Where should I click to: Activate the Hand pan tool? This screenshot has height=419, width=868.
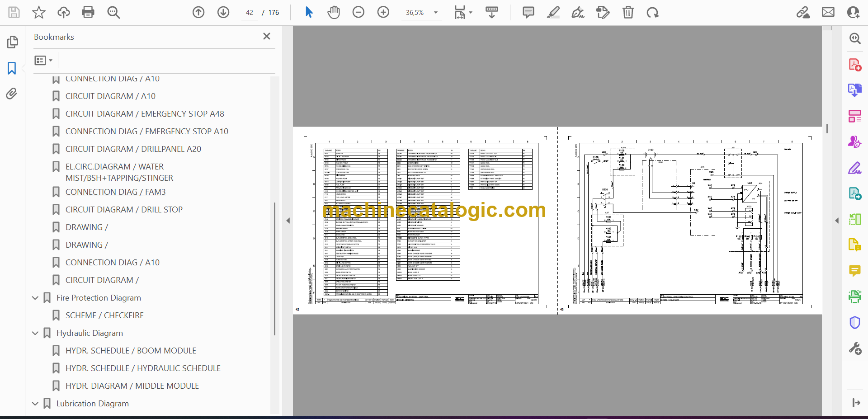tap(334, 12)
